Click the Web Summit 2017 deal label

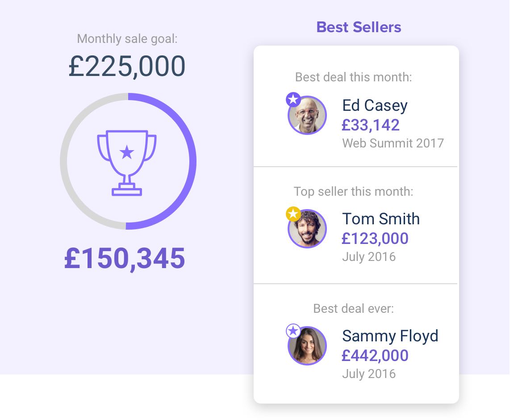[393, 143]
